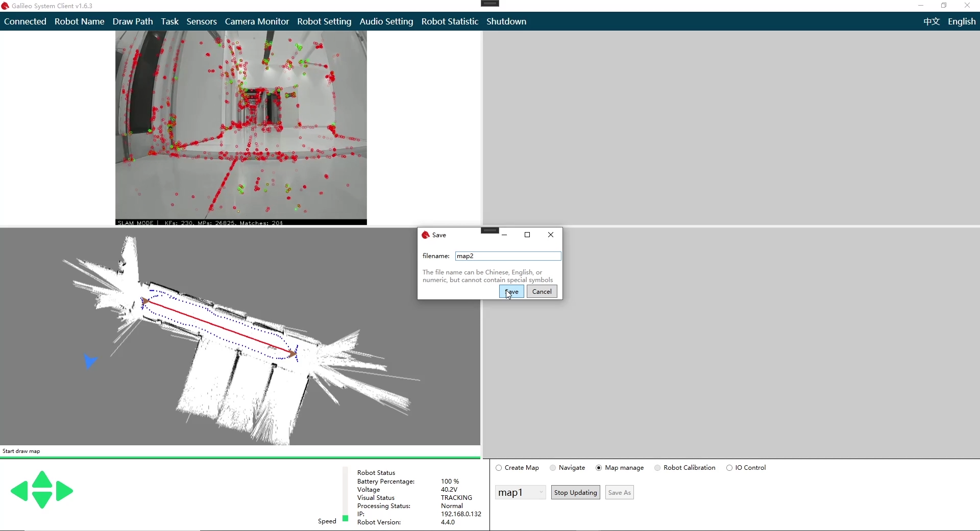Click the Galileo logo in Save dialog
Screen dimensions: 980x531
click(x=426, y=235)
